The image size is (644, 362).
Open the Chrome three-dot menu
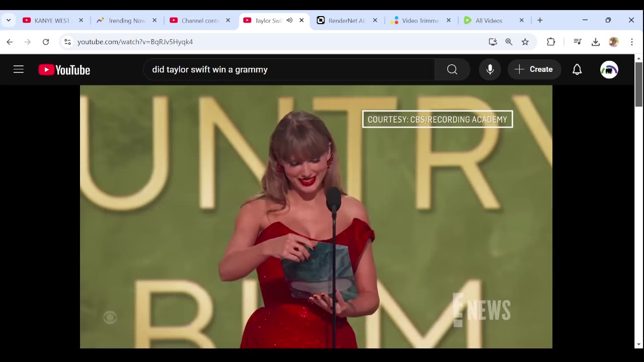(x=632, y=42)
